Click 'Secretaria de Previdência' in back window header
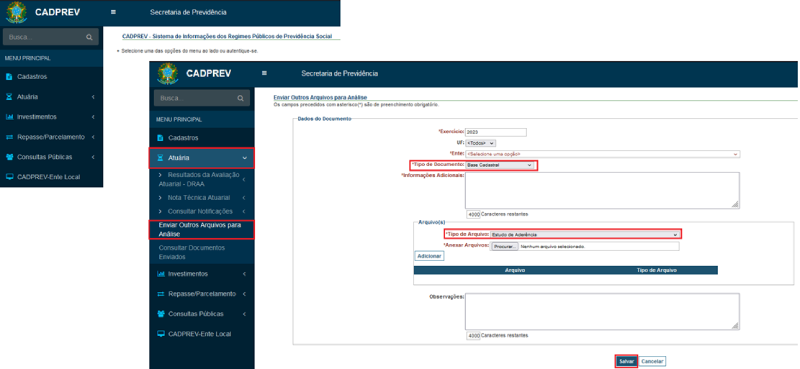The image size is (800, 369). (x=188, y=12)
